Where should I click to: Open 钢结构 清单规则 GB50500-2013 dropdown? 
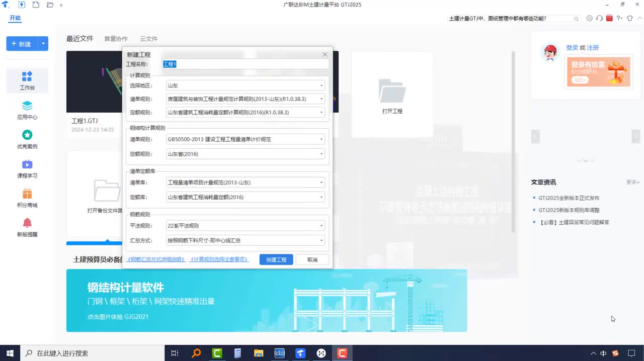246,139
